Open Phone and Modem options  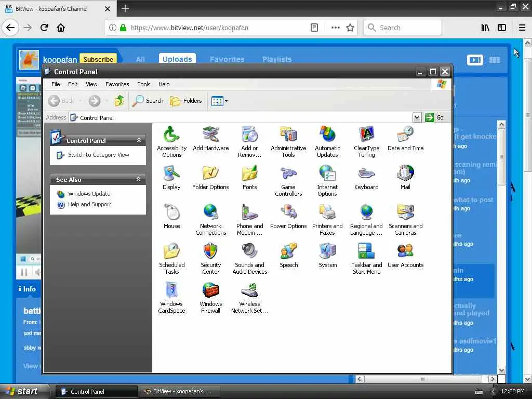coord(250,220)
